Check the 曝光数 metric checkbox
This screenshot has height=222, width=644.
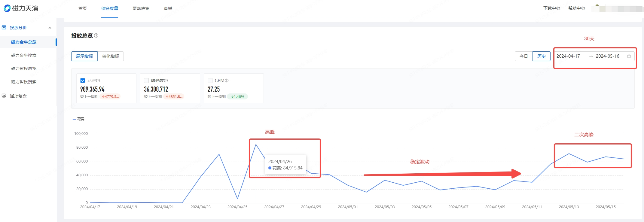[146, 81]
